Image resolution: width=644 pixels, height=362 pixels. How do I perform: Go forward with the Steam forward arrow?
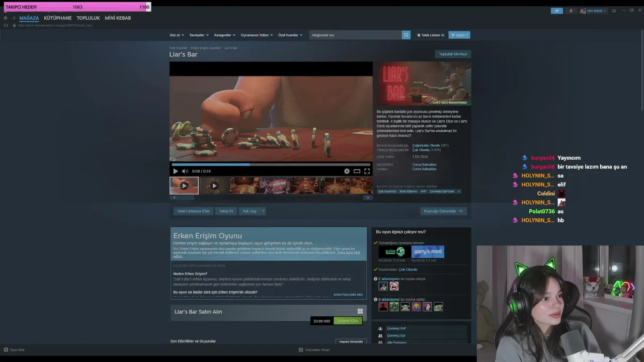tap(14, 18)
